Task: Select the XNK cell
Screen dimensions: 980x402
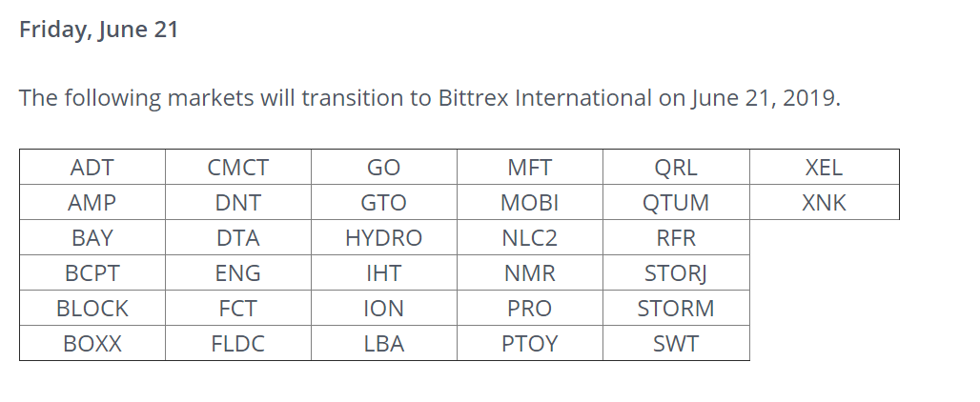Action: pyautogui.click(x=824, y=202)
